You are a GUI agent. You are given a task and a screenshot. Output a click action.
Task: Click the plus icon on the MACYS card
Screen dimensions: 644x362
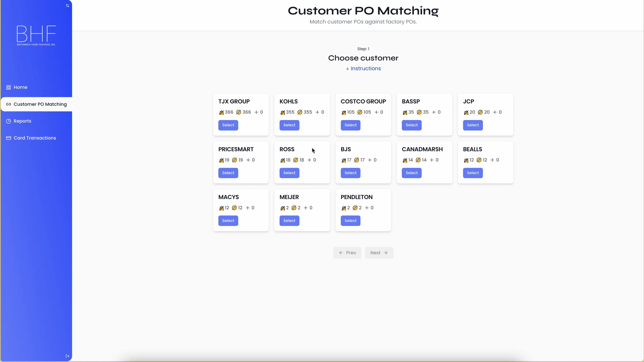(248, 208)
